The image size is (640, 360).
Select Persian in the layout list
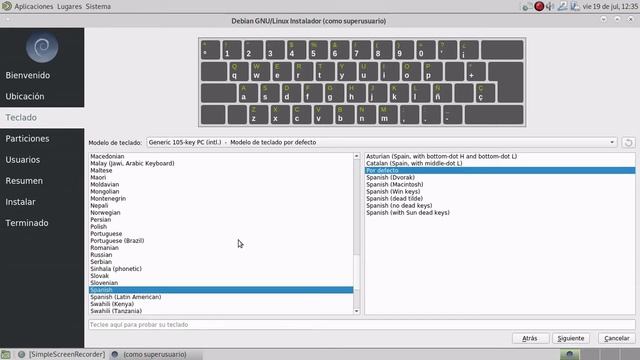click(x=221, y=220)
